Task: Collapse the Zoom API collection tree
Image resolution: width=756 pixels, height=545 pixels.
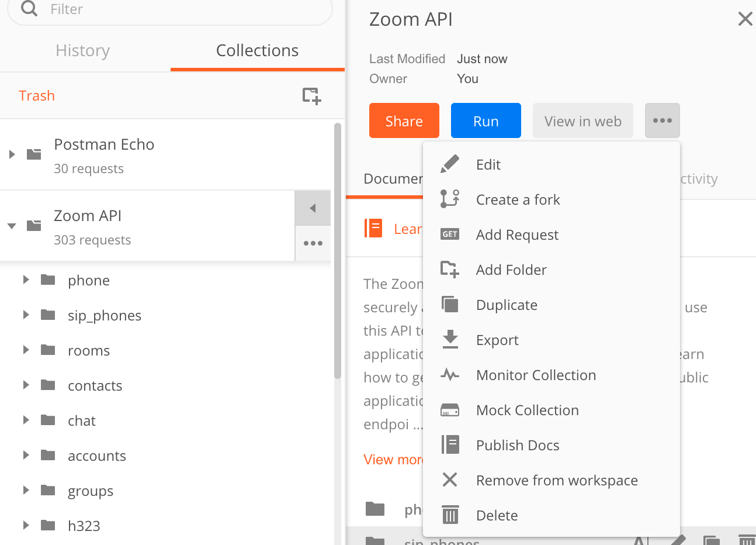Action: (x=12, y=226)
